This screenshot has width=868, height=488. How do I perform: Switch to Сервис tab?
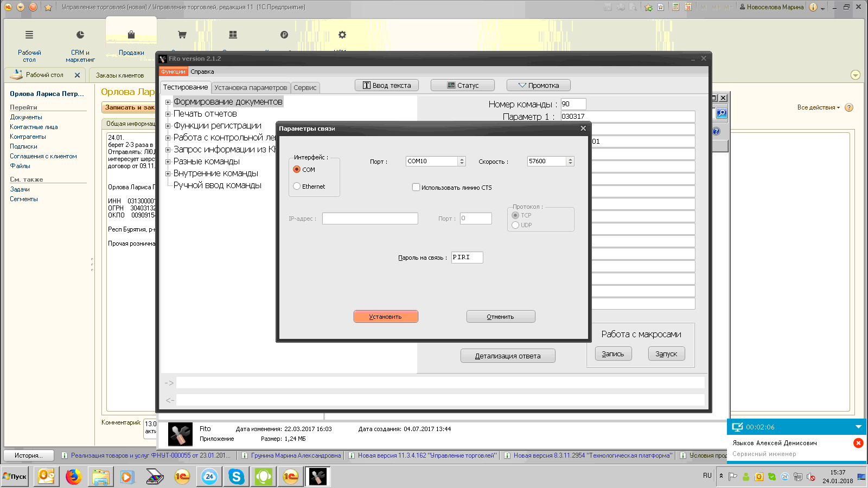coord(305,87)
